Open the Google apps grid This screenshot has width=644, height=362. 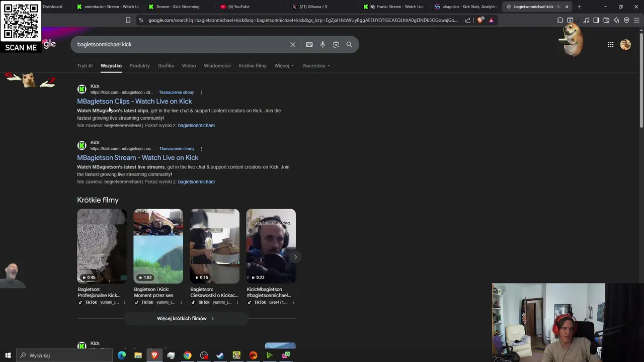coord(610,45)
